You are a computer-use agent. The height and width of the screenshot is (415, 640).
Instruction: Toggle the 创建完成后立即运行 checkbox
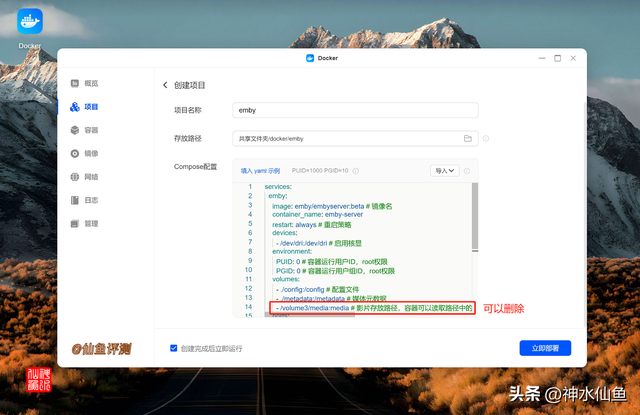click(173, 348)
